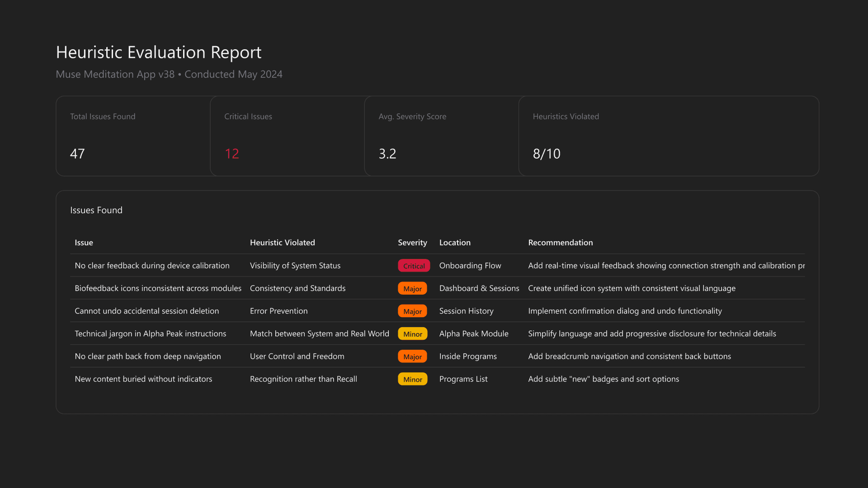Viewport: 868px width, 488px height.
Task: Select the Major badge for deep navigation issue
Action: coord(412,356)
